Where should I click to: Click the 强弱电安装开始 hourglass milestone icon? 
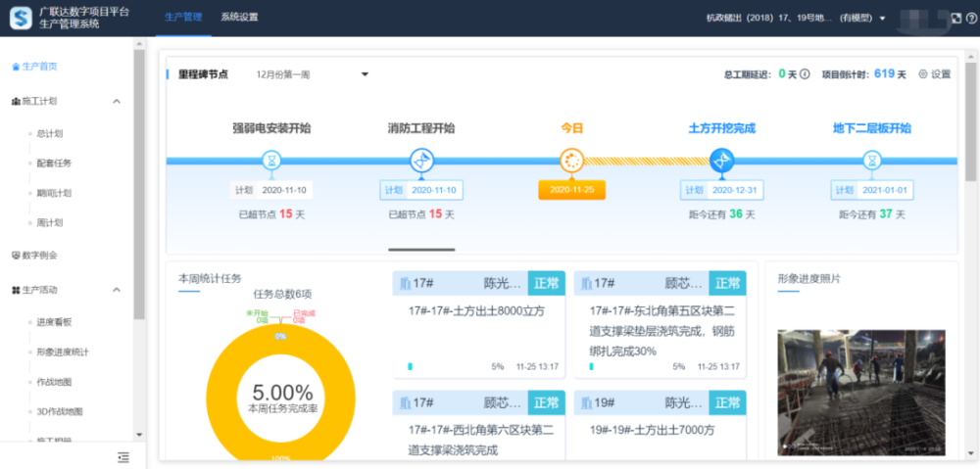[x=271, y=161]
